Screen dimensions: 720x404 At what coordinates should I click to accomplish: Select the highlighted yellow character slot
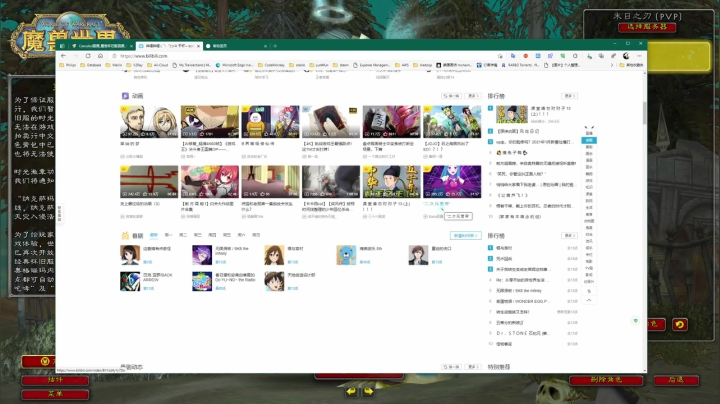tap(679, 56)
